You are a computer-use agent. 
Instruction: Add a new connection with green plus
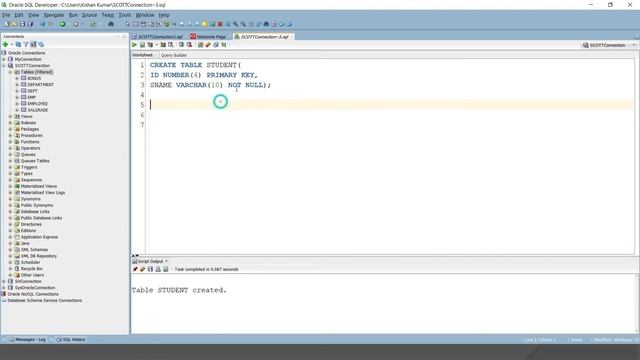tap(5, 44)
